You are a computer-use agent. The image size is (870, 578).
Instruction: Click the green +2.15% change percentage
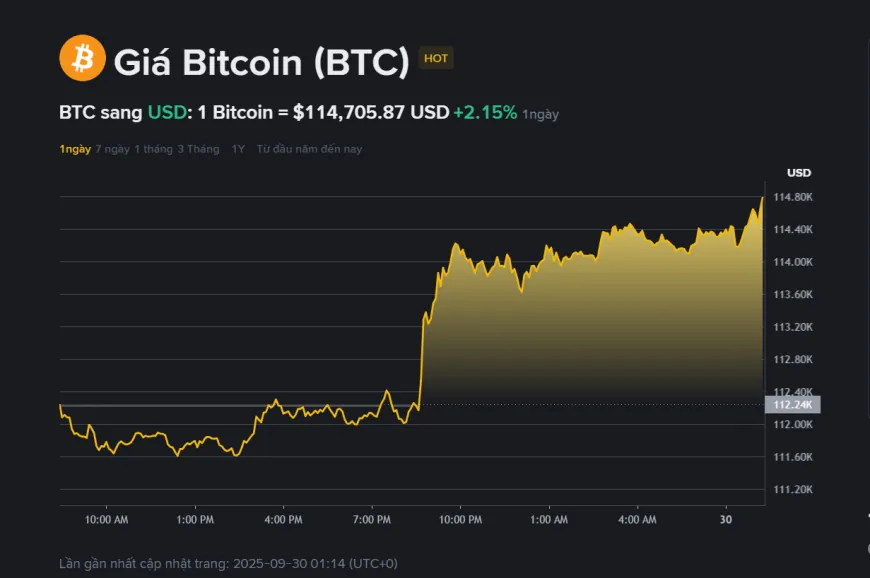click(485, 113)
